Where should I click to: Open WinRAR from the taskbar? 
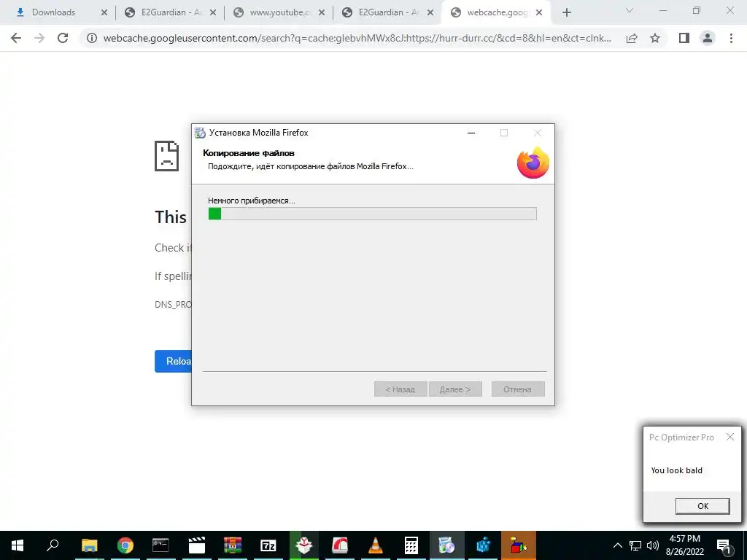coord(233,545)
